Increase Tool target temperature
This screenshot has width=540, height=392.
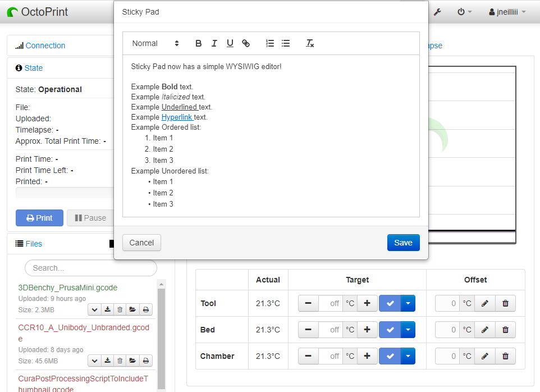[x=367, y=303]
